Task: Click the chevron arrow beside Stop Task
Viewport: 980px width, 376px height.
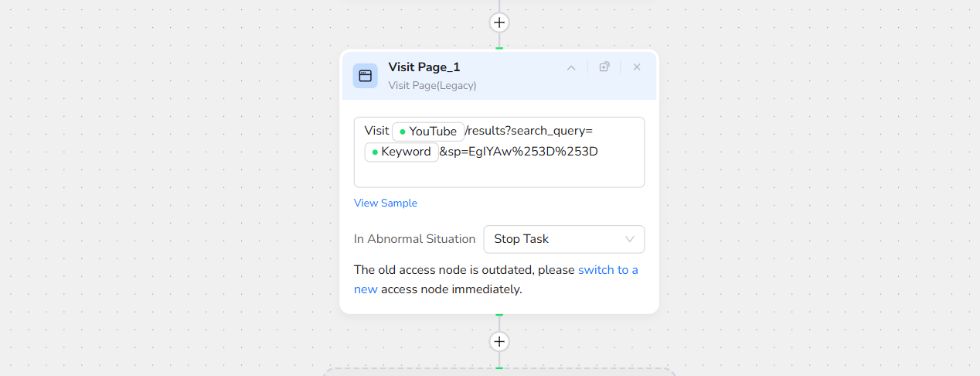Action: (630, 239)
